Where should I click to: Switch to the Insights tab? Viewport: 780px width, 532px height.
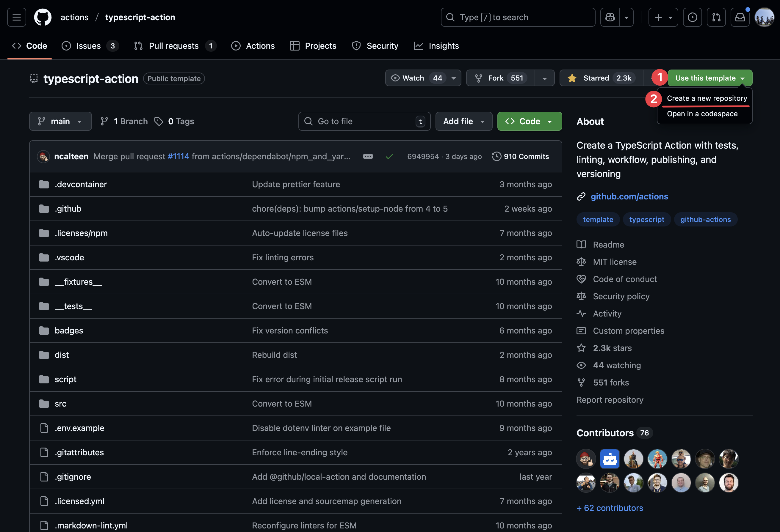coord(436,46)
